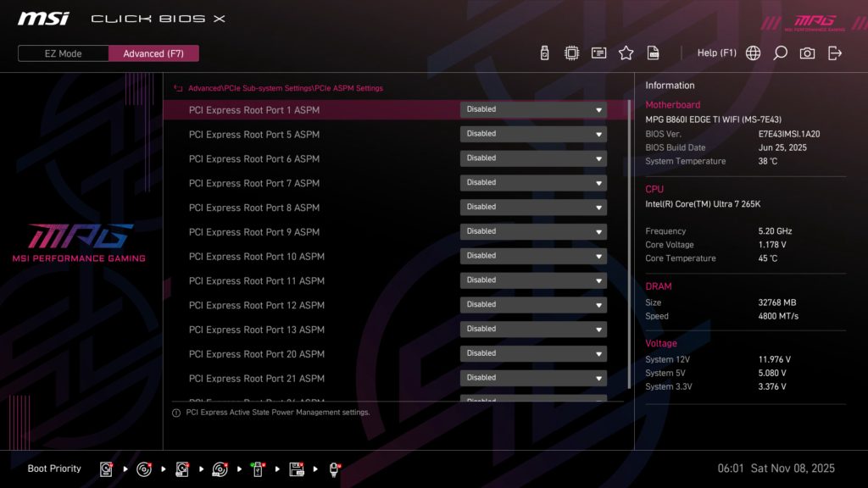Screen dimensions: 868x488
Task: Disable ASPM for Root Port 13
Action: (x=533, y=329)
